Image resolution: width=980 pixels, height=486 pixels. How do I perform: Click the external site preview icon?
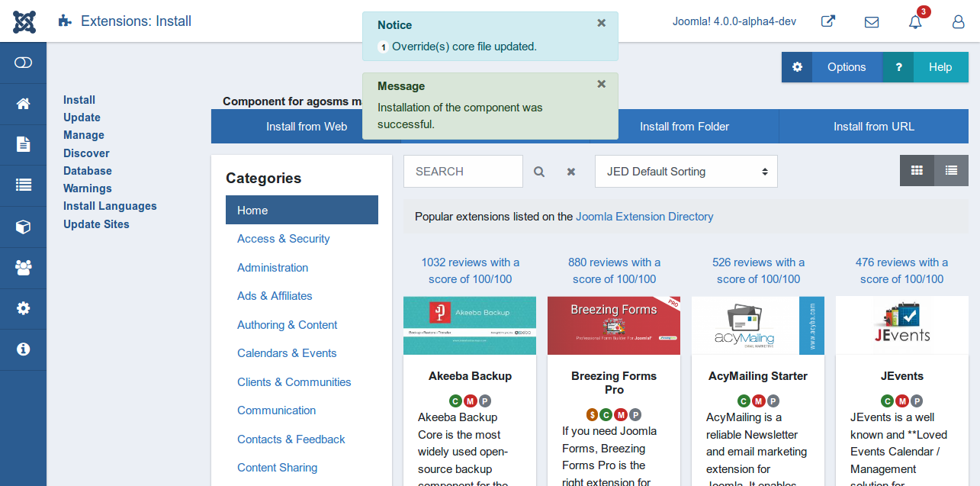(x=827, y=21)
